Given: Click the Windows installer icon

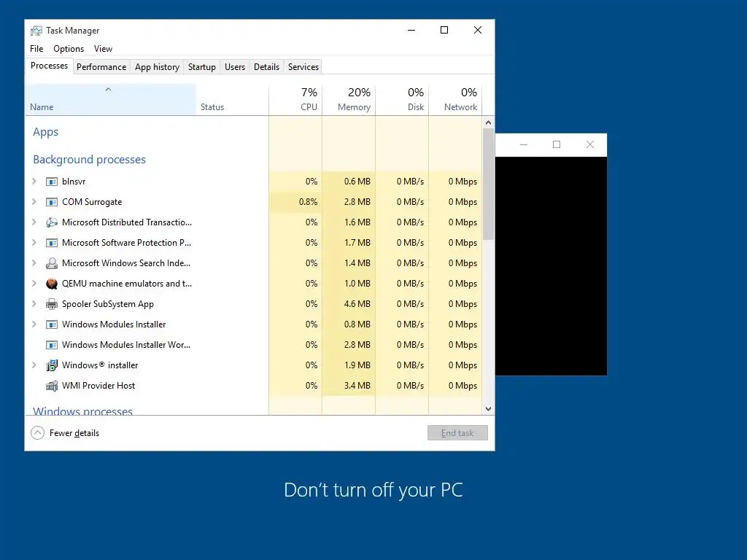Looking at the screenshot, I should pyautogui.click(x=52, y=365).
